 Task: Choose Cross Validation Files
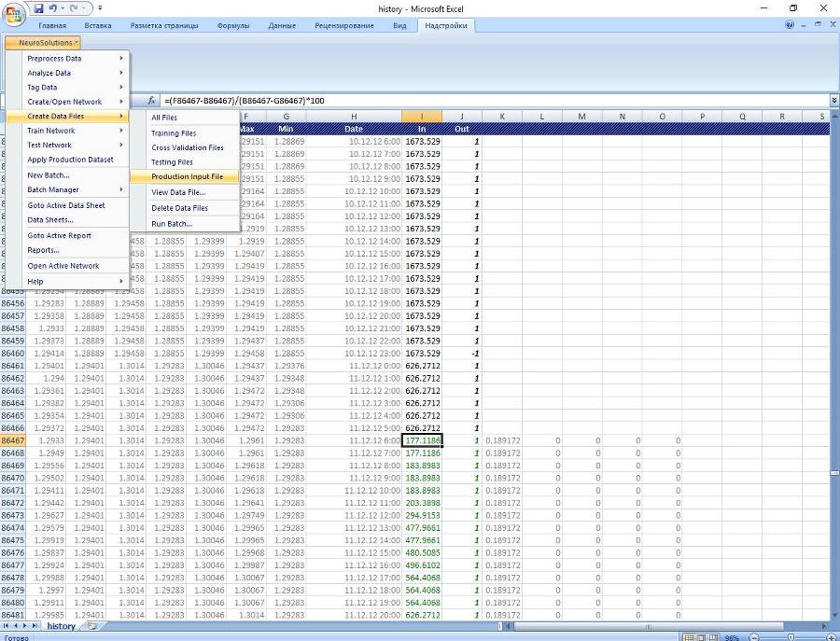point(186,147)
